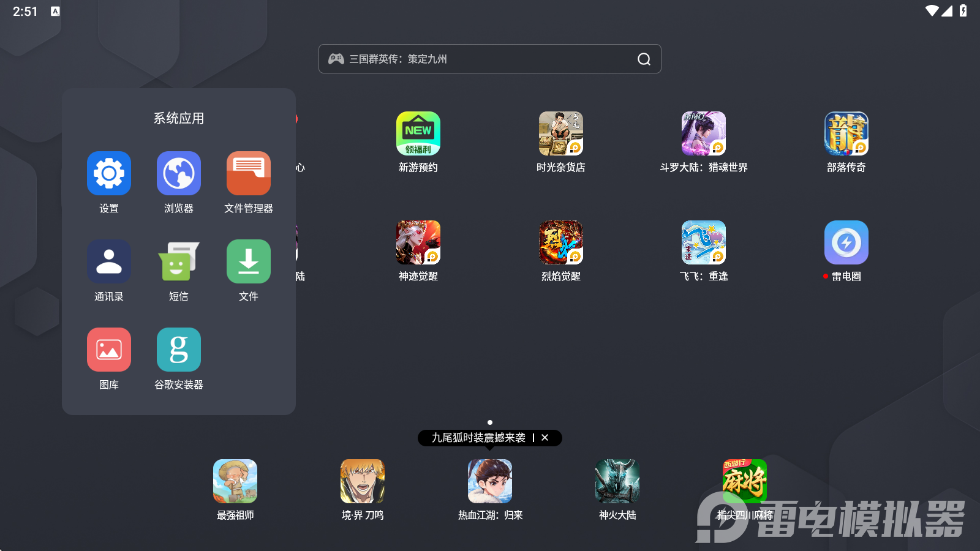
Task: Click the keyboard input indicator icon
Action: 55,11
